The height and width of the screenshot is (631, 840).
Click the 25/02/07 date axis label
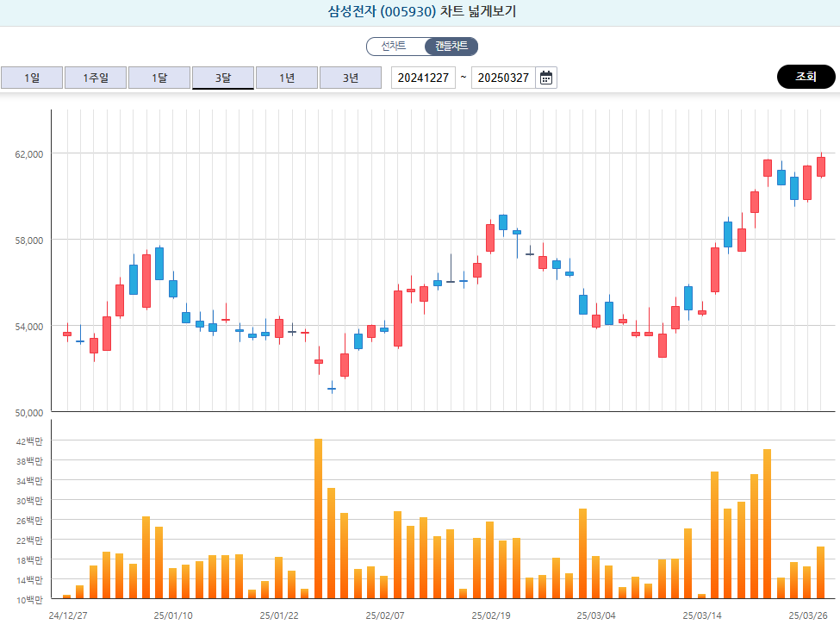click(x=385, y=615)
